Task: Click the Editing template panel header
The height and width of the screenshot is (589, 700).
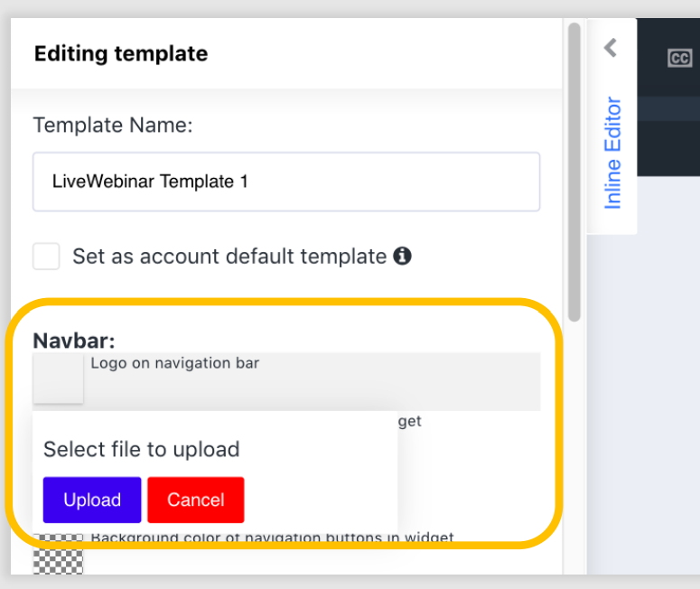Action: 121,54
